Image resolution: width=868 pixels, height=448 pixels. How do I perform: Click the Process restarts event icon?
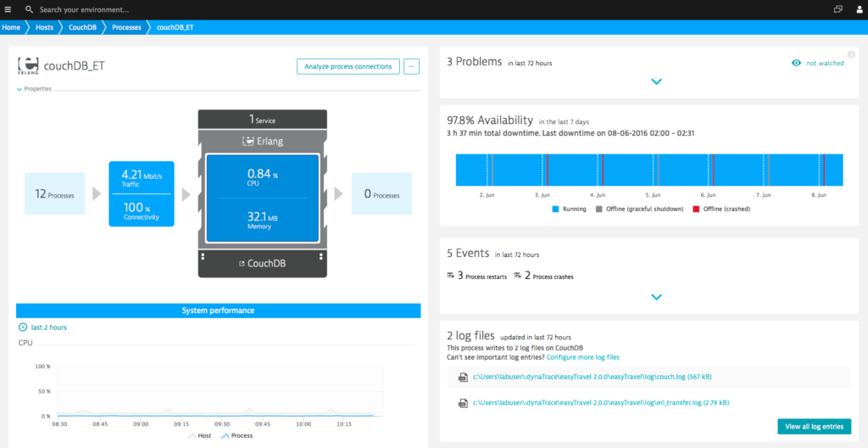pos(451,275)
